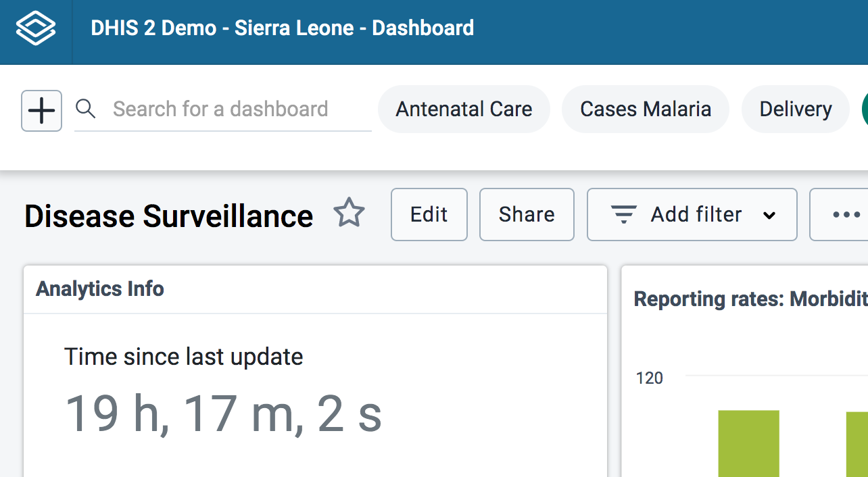Viewport: 868px width, 477px height.
Task: Select the Delivery dashboard chip
Action: (x=795, y=109)
